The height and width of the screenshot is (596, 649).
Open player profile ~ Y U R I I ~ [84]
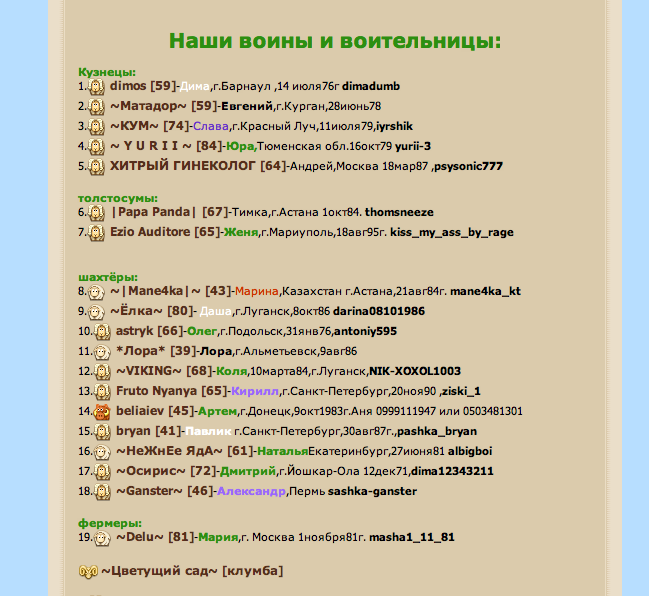click(x=166, y=146)
